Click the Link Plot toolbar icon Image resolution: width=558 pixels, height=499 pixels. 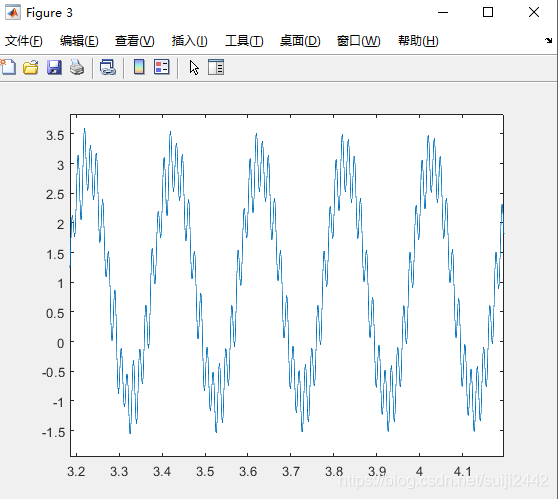108,67
